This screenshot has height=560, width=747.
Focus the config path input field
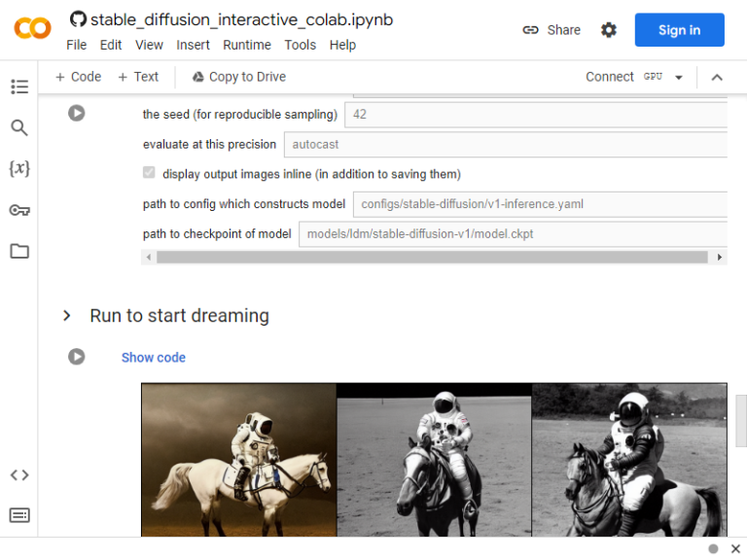tap(540, 204)
